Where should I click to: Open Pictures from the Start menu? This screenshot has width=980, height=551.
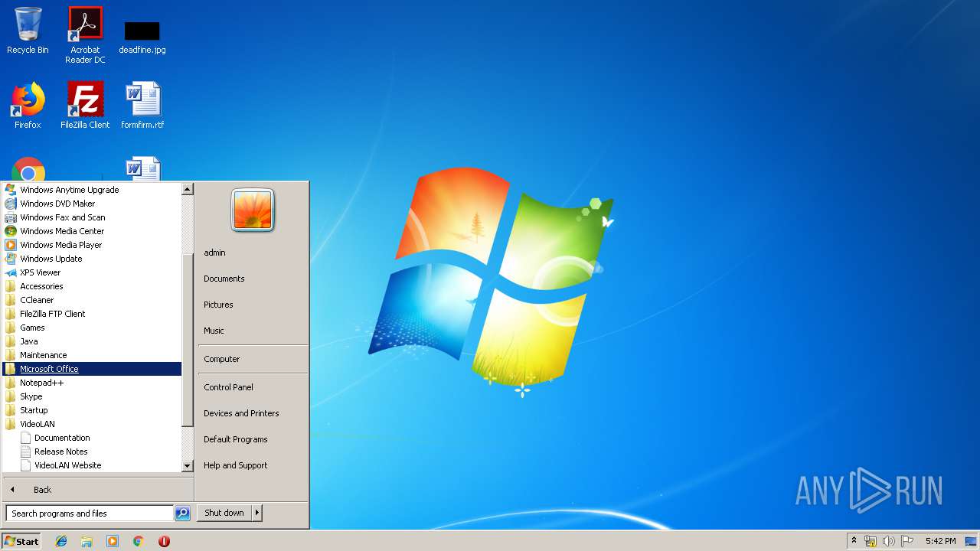(218, 305)
